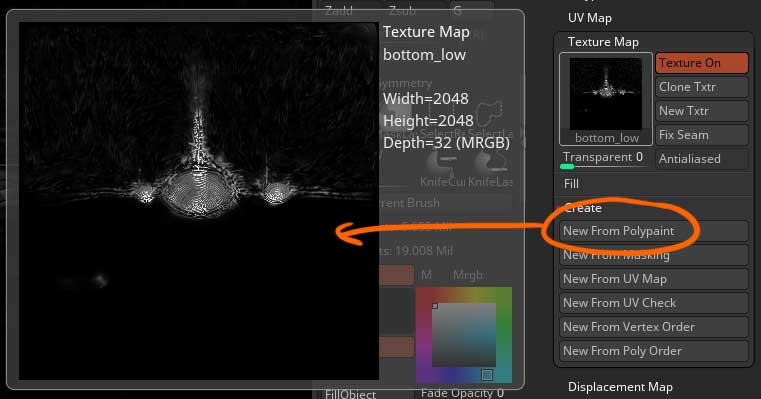Click New From Polypaint
Screen dimensions: 761x399
tap(654, 231)
